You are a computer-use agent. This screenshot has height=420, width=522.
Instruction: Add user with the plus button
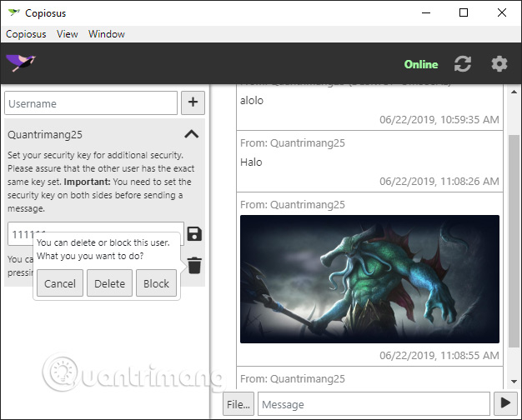193,102
